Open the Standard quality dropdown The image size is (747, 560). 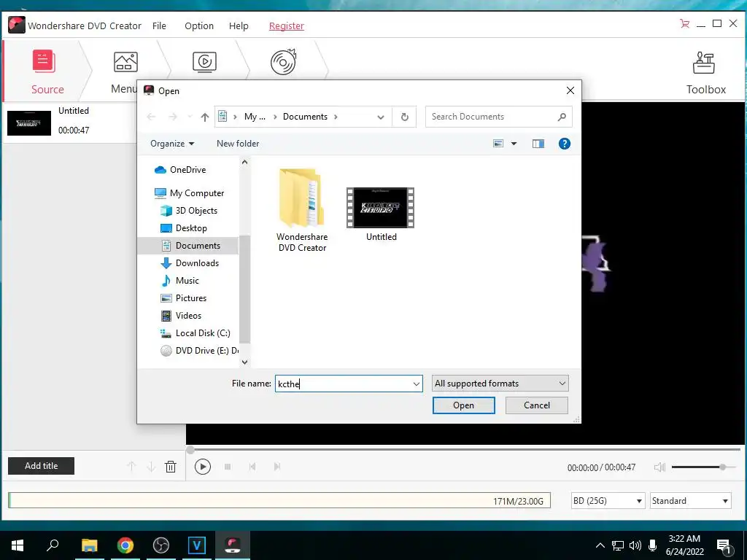[690, 500]
